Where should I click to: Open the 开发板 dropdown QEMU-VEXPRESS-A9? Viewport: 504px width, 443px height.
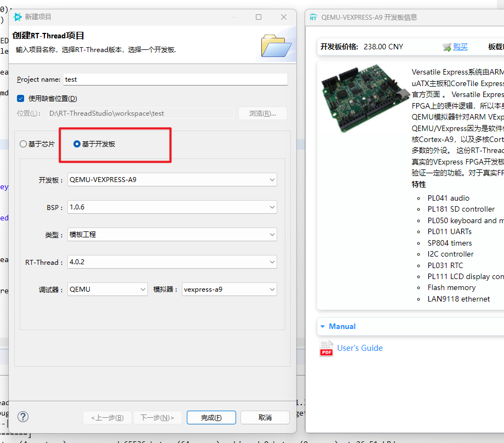pos(172,179)
